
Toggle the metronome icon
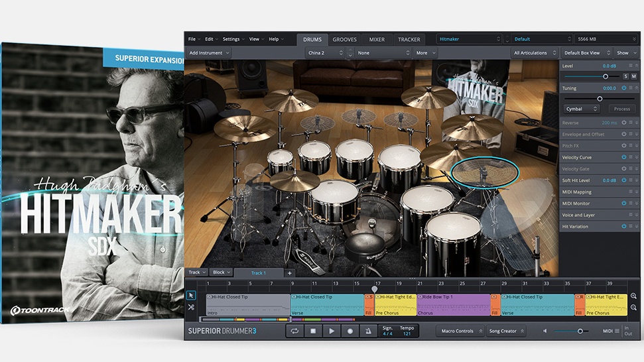click(x=368, y=331)
